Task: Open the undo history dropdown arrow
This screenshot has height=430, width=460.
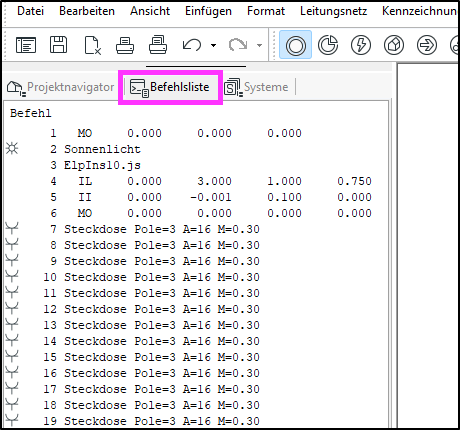Action: (x=214, y=45)
